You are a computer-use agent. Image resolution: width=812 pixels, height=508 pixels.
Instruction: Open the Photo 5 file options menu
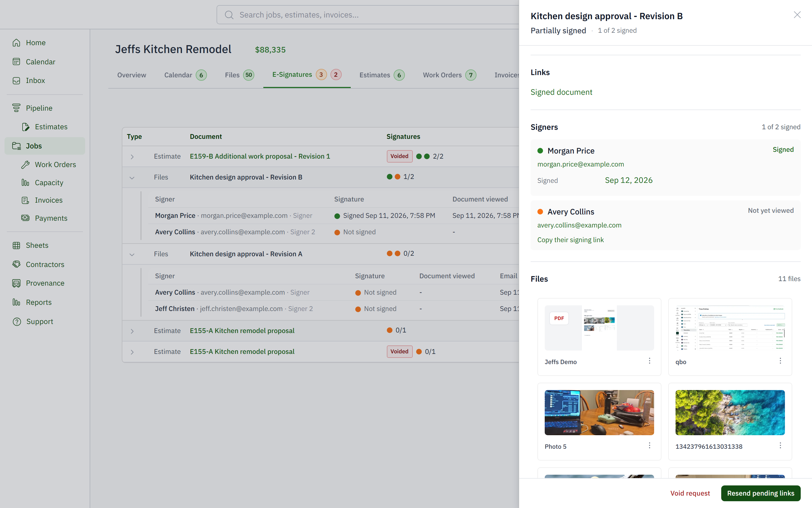(650, 446)
